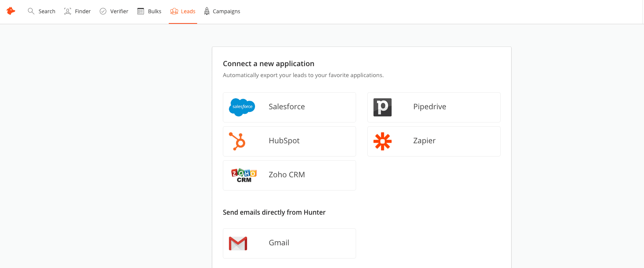Click the Salesforce cloud logo
This screenshot has width=644, height=268.
click(x=242, y=107)
